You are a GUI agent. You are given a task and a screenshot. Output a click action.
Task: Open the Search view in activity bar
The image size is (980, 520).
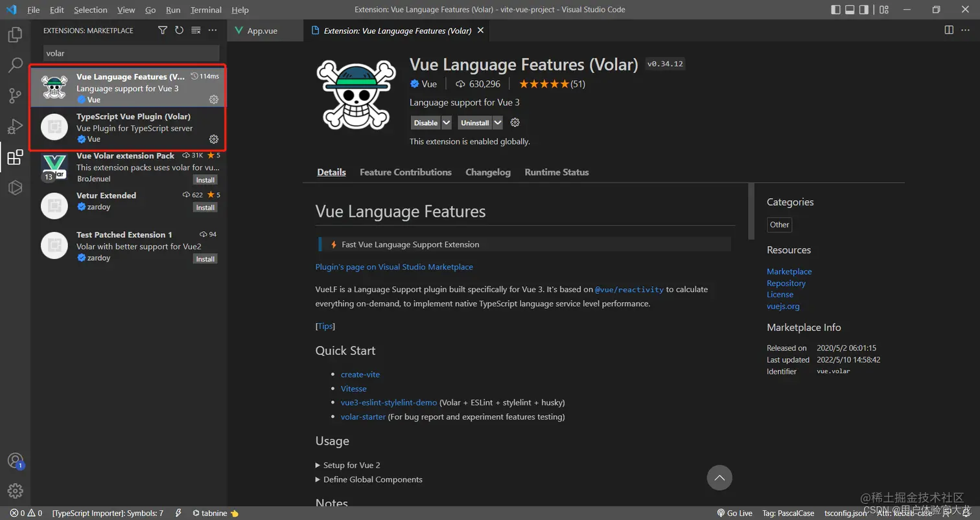coord(15,65)
